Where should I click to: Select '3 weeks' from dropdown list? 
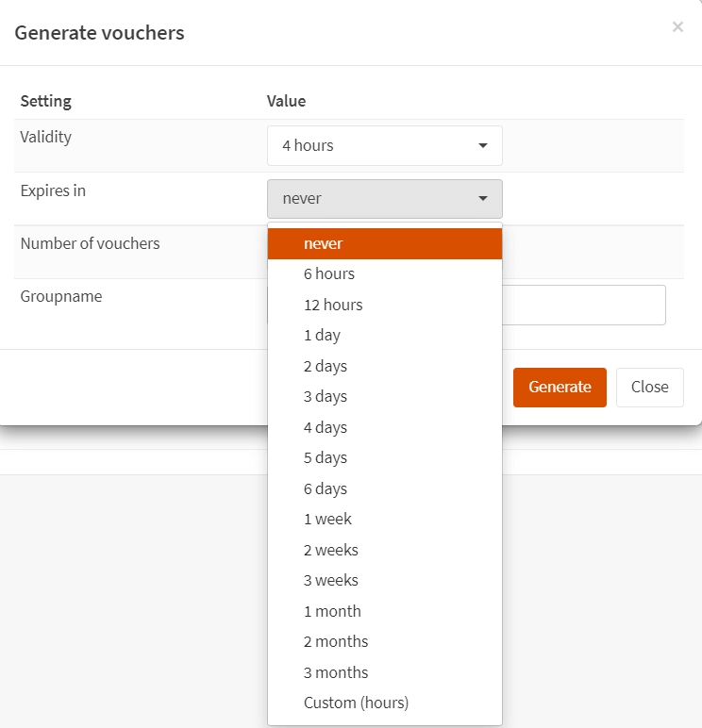click(384, 581)
